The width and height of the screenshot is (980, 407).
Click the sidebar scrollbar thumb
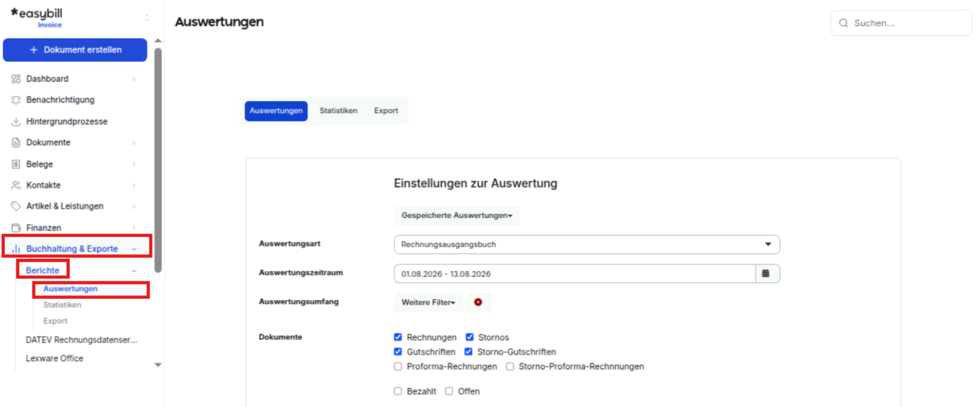pos(158,160)
